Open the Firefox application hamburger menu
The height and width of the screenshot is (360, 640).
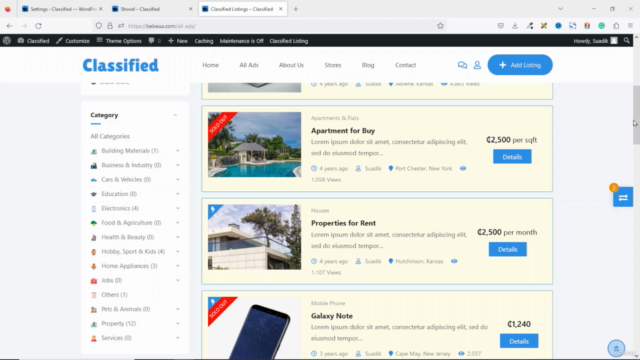coord(631,26)
